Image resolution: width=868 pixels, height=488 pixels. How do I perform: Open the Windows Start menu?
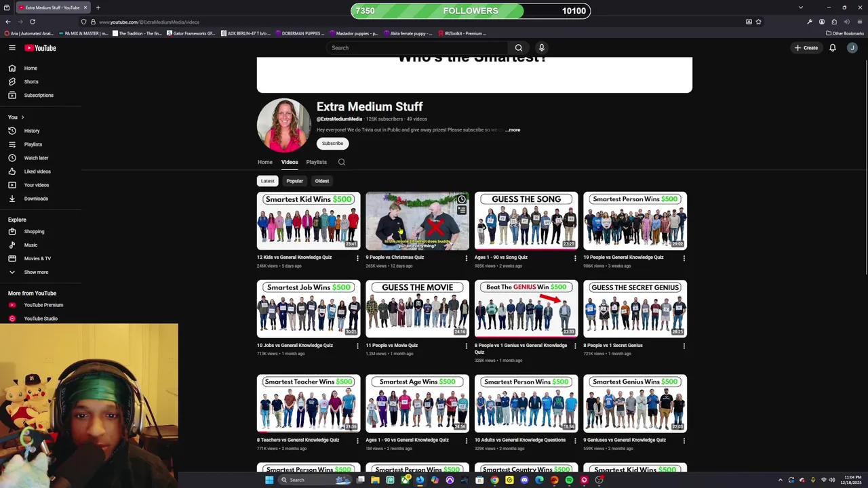(x=269, y=480)
